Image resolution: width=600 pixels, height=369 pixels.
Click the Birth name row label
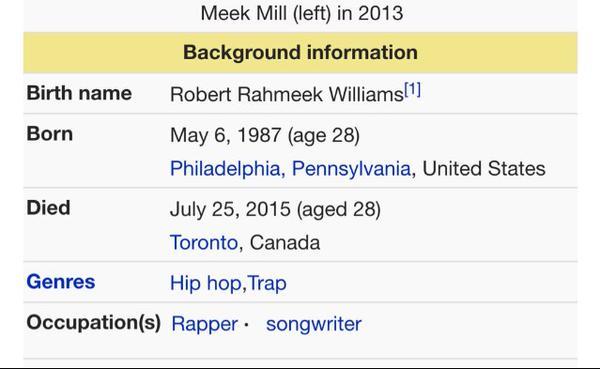pyautogui.click(x=79, y=93)
